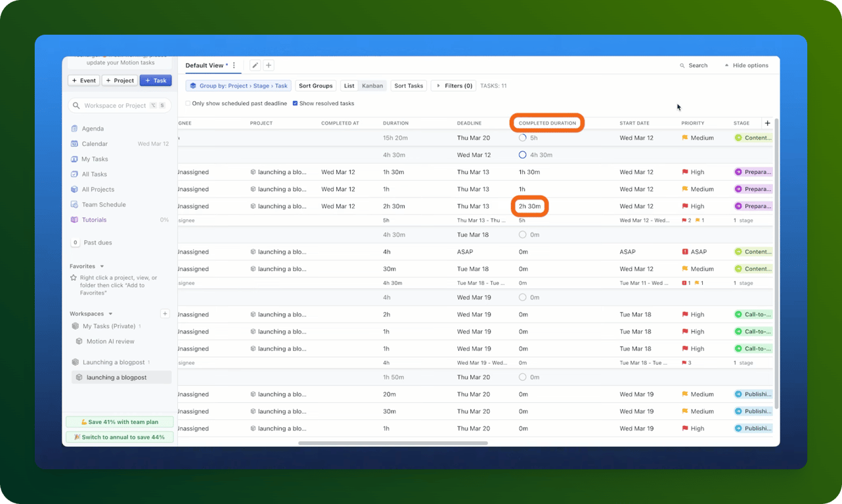842x504 pixels.
Task: Select the My Tasks sidebar icon
Action: coord(74,159)
